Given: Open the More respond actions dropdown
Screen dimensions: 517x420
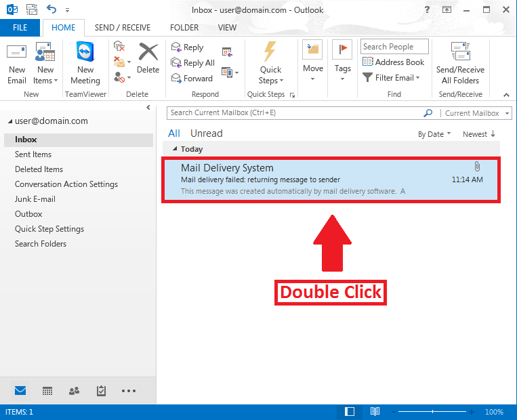Looking at the screenshot, I should coord(230,72).
